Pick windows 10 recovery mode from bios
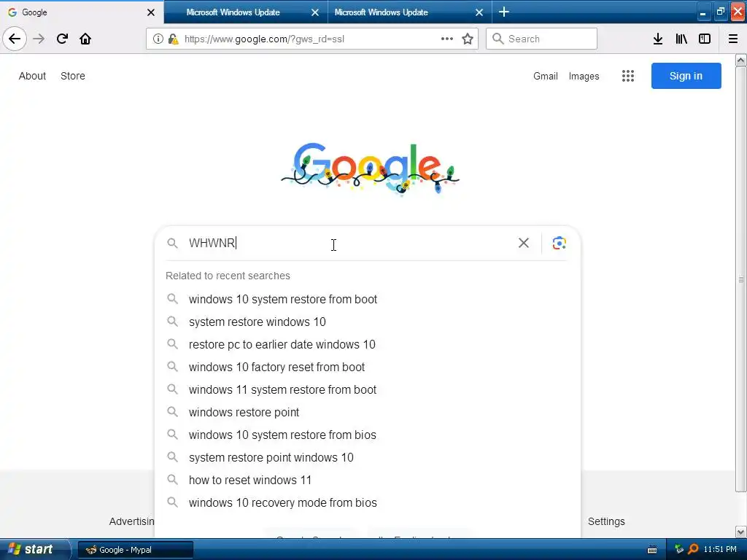The width and height of the screenshot is (747, 560). click(x=368, y=503)
